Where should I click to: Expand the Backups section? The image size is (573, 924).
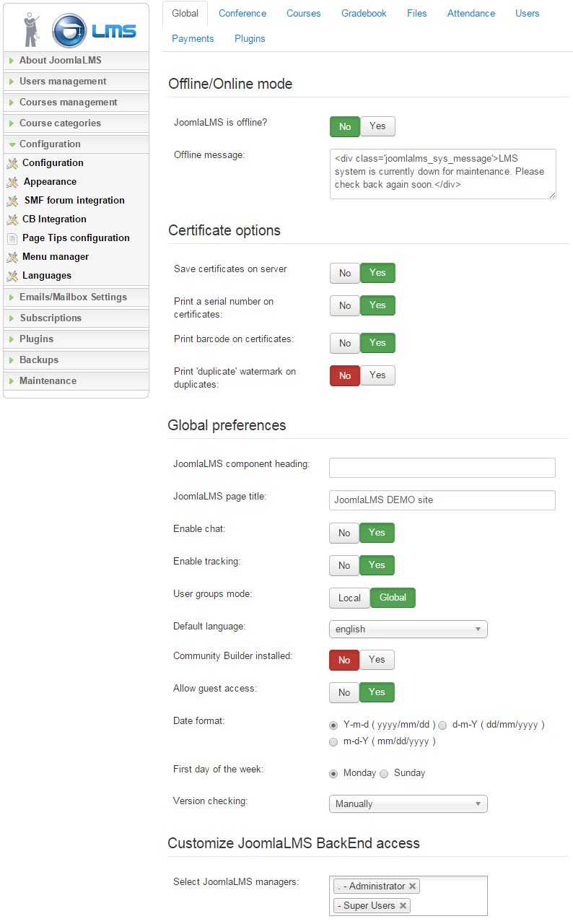pos(76,360)
